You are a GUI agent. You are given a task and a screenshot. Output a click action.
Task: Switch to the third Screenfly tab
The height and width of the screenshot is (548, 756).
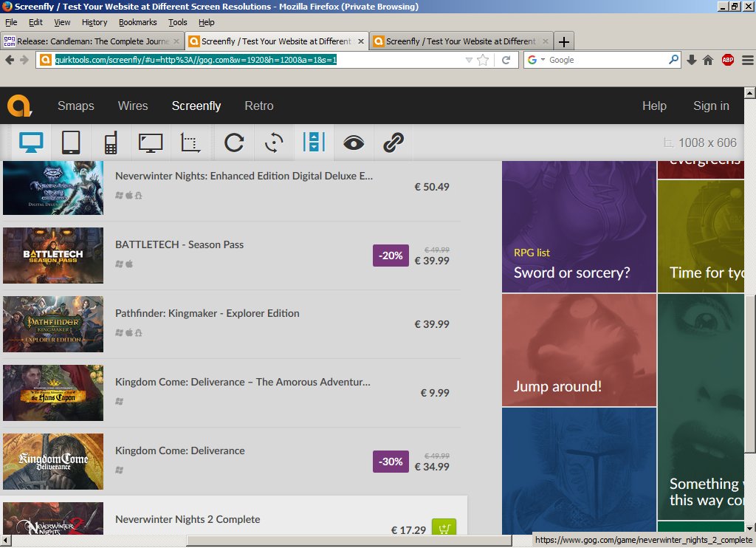tap(461, 41)
